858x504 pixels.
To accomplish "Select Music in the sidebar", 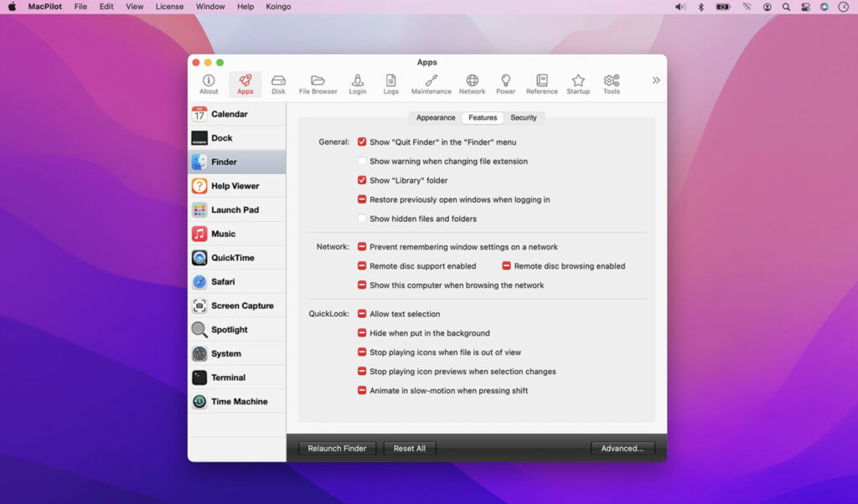I will pos(237,234).
